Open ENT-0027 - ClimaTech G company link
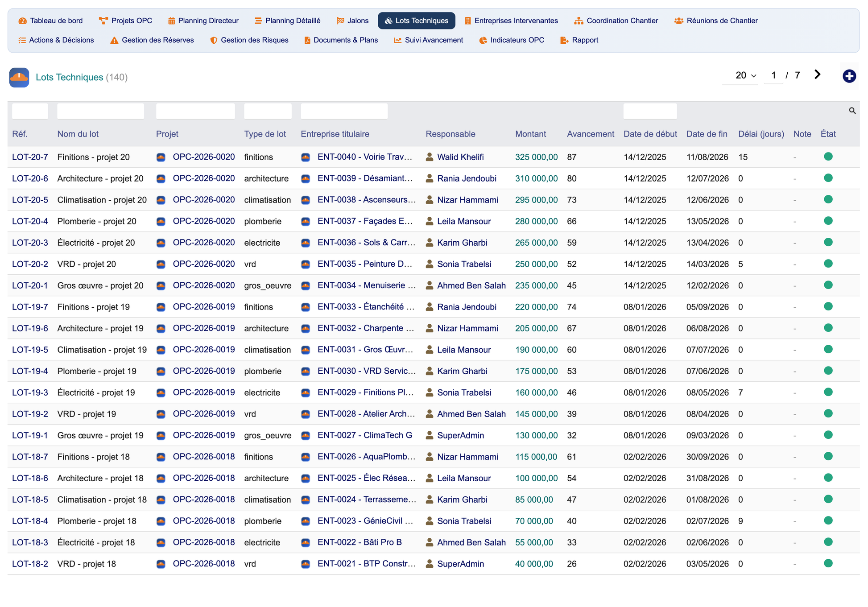Screen dimensions: 868x607 (x=365, y=435)
